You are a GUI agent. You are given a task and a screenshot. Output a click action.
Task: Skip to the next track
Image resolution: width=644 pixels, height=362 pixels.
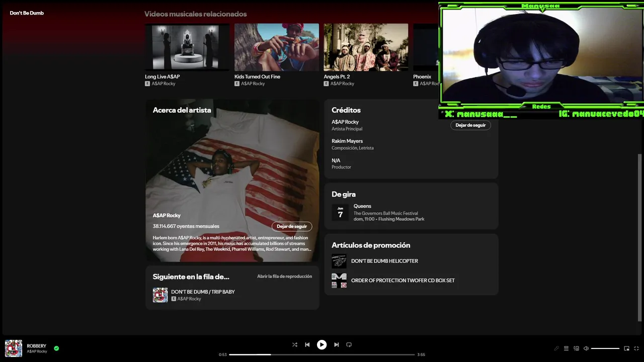[336, 344]
